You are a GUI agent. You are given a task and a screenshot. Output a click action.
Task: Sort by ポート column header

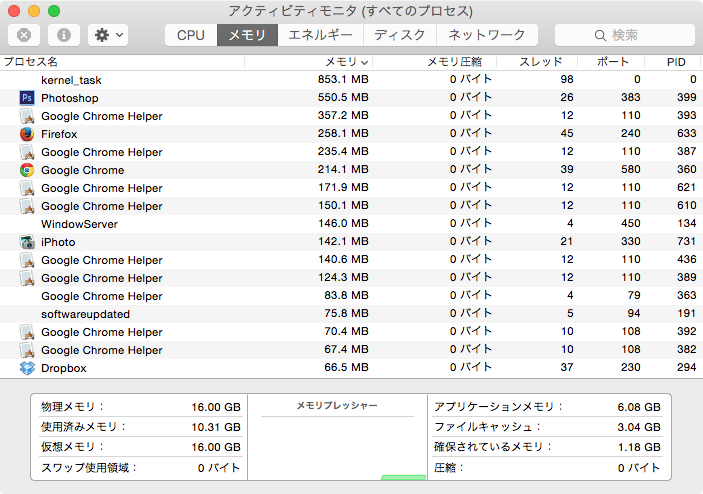[x=611, y=62]
